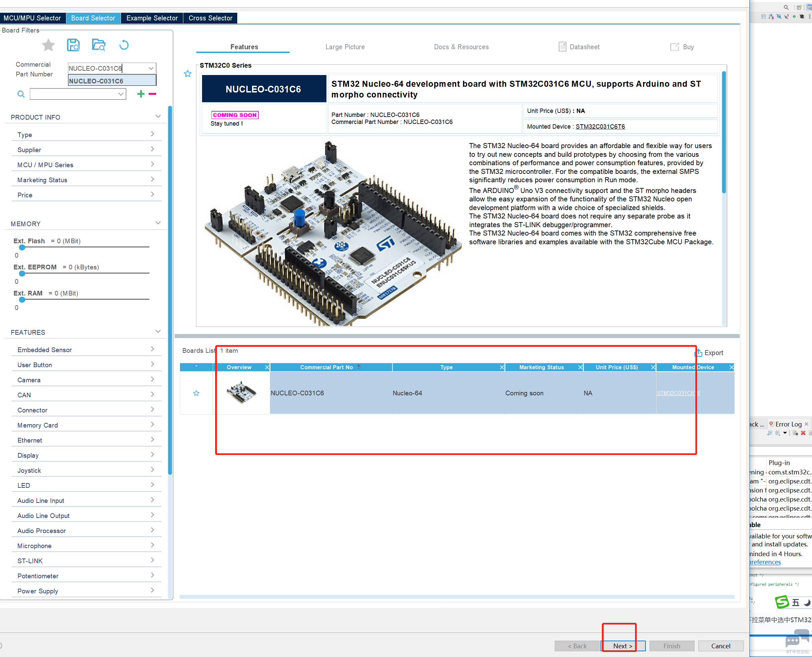Open the Buy tab
The image size is (812, 657).
(682, 47)
